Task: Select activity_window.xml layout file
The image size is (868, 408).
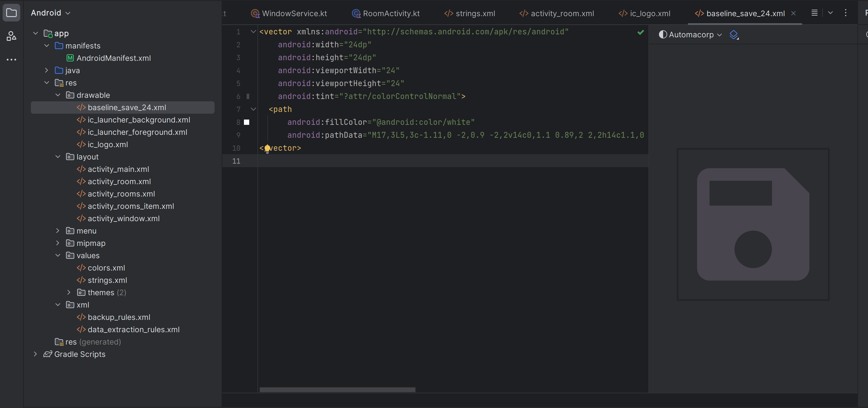Action: coord(118,219)
